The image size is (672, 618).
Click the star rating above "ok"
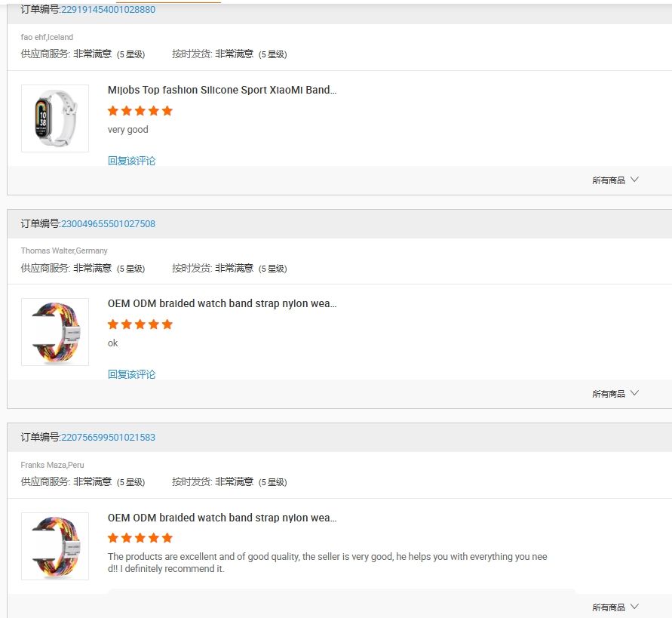[140, 324]
